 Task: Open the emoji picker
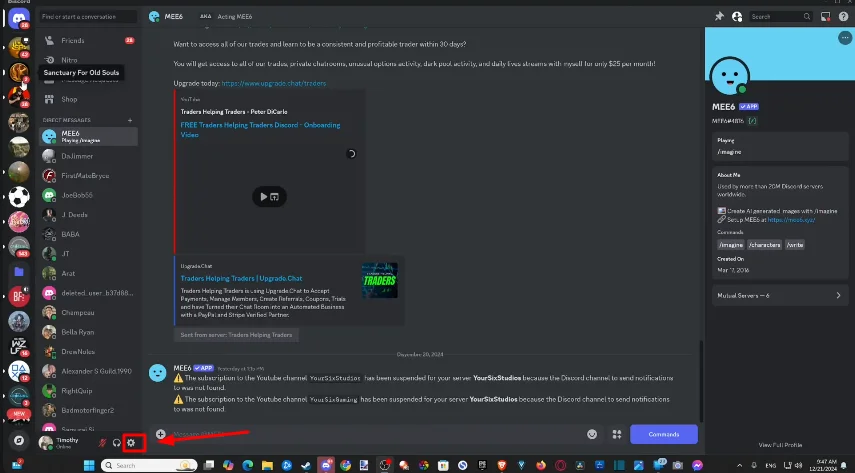point(592,434)
